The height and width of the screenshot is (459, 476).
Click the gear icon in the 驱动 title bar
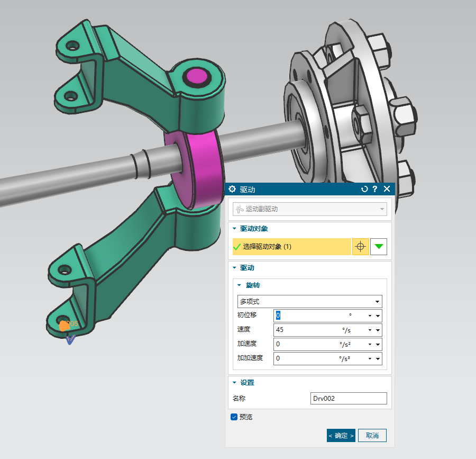click(232, 189)
